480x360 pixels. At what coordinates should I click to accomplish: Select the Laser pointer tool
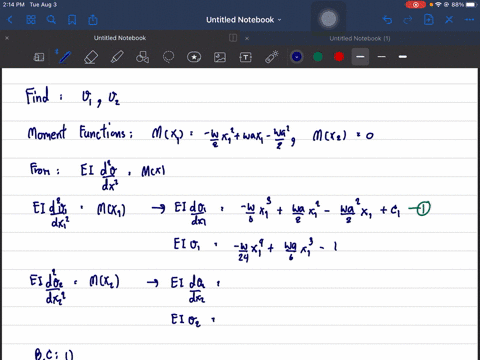[272, 57]
